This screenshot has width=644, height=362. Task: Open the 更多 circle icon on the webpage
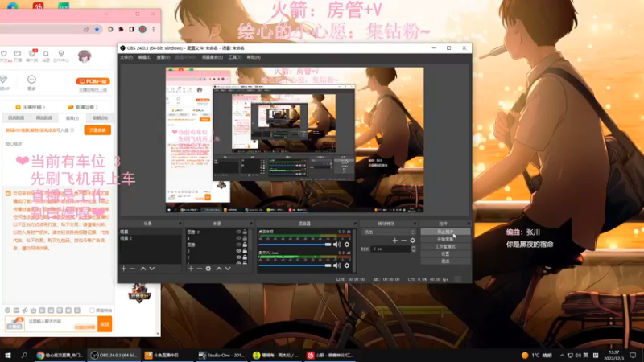tap(31, 79)
